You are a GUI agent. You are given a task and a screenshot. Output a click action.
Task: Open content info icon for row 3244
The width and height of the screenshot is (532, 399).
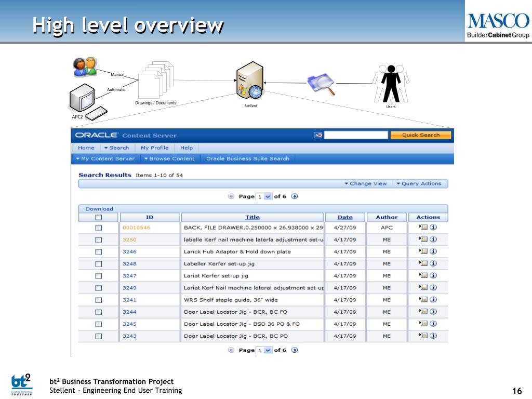tap(433, 312)
